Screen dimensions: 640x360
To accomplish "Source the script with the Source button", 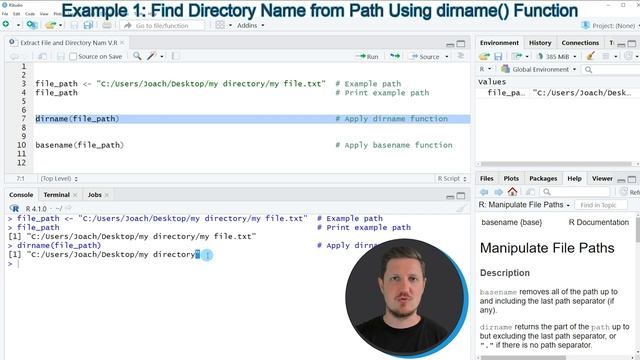I will pyautogui.click(x=425, y=56).
